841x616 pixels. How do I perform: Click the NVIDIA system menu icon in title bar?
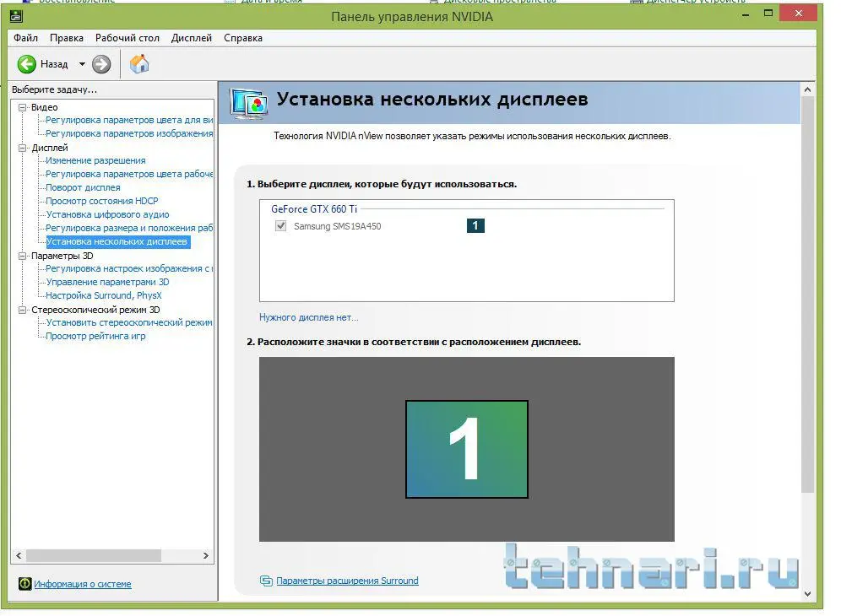coord(16,16)
